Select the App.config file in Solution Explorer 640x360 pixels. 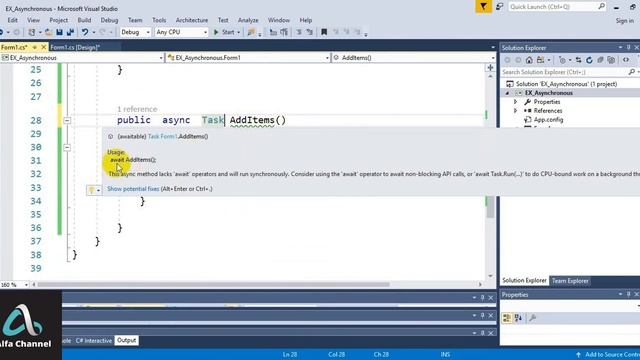[548, 120]
